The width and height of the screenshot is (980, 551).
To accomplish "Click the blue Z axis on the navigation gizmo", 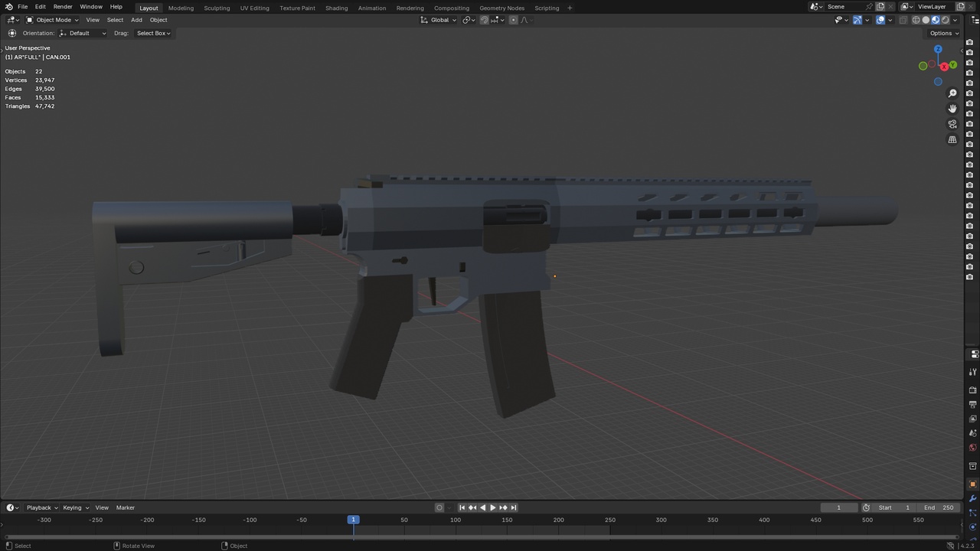I will coord(938,49).
